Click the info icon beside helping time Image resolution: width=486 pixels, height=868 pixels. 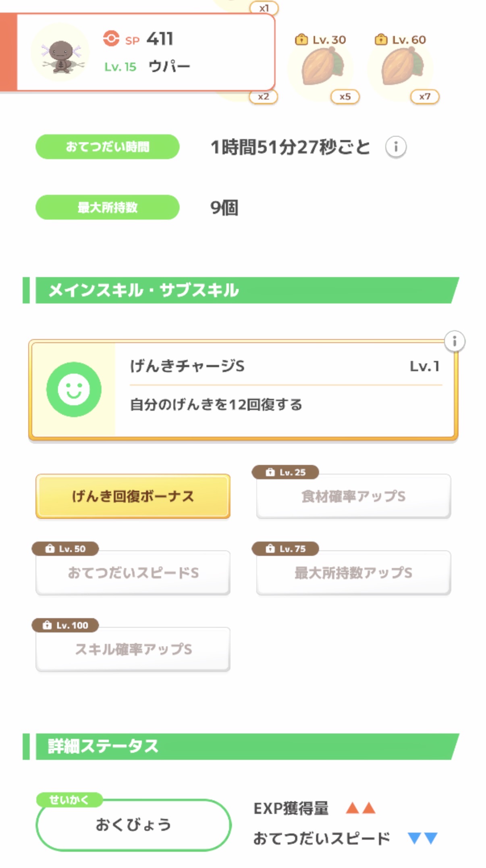(x=395, y=147)
